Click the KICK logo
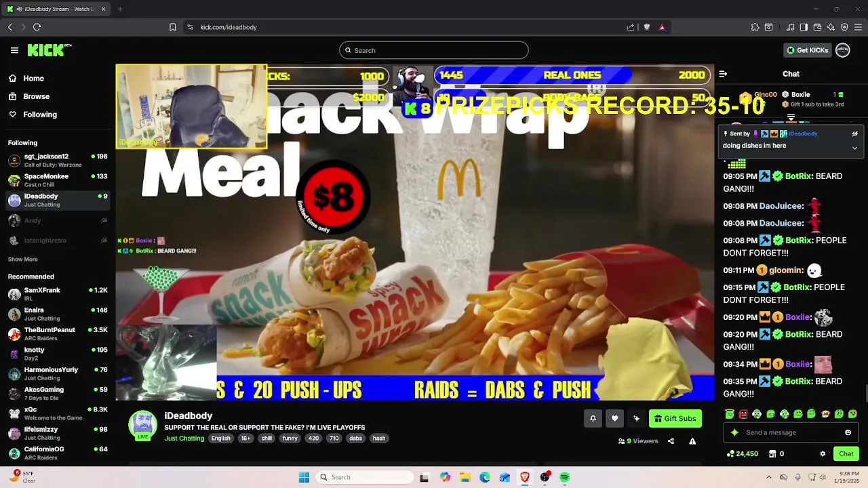868x488 pixels. [49, 50]
